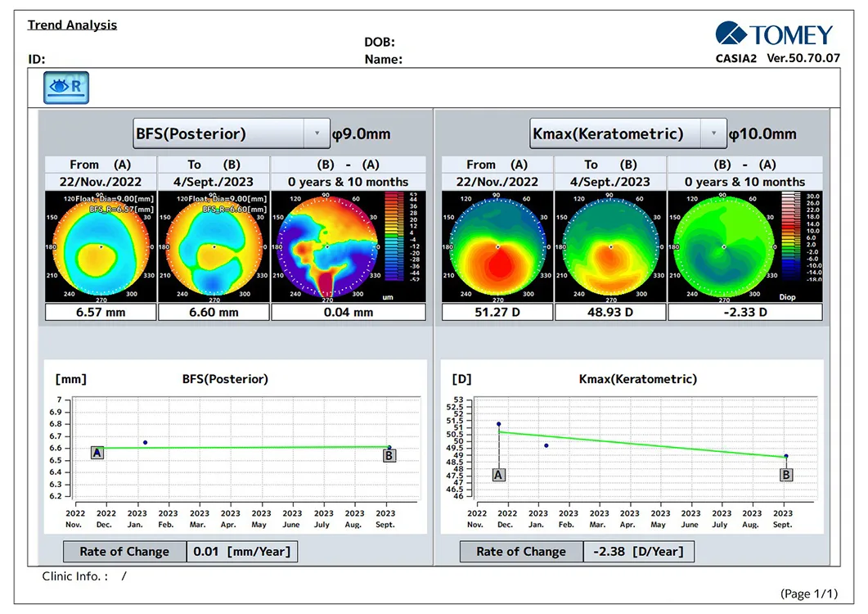
Task: Click the 0.04 mm difference value
Action: [x=349, y=312]
